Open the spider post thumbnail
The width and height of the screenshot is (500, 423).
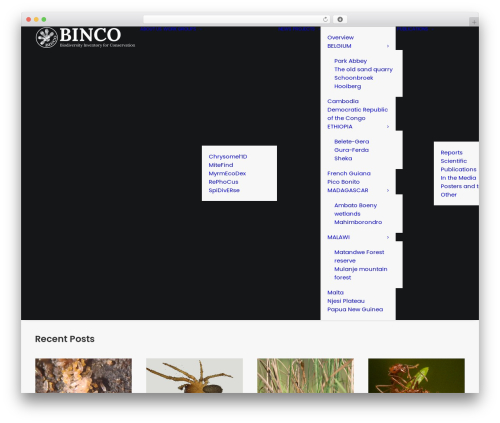[194, 376]
